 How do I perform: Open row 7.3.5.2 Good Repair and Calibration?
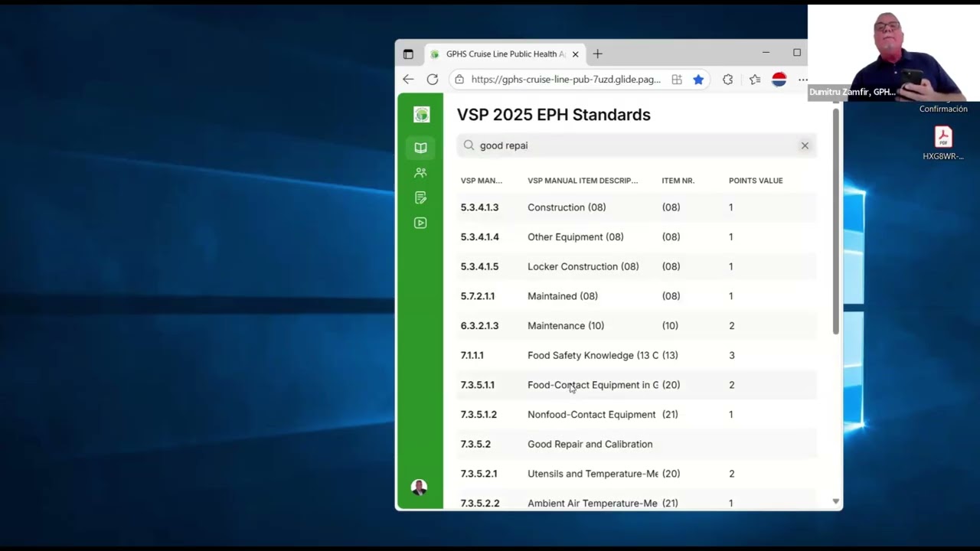[x=637, y=444]
